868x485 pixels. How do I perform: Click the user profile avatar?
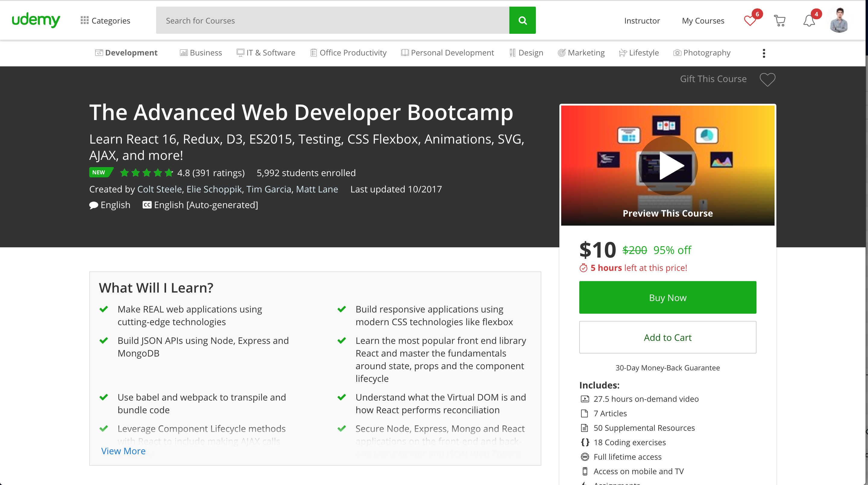point(838,21)
